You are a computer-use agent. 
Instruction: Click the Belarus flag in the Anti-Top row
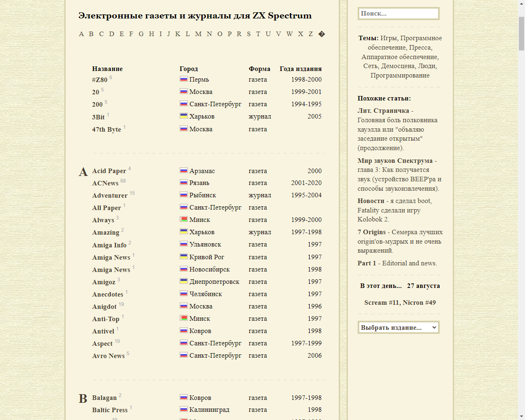tap(184, 318)
